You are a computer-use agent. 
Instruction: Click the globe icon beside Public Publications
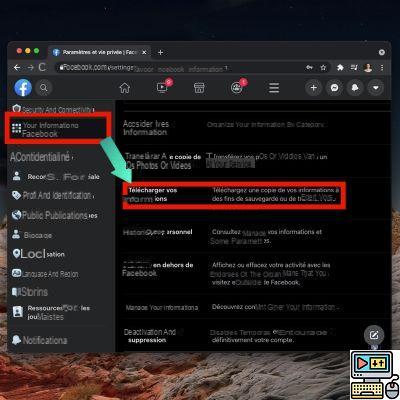tap(16, 215)
